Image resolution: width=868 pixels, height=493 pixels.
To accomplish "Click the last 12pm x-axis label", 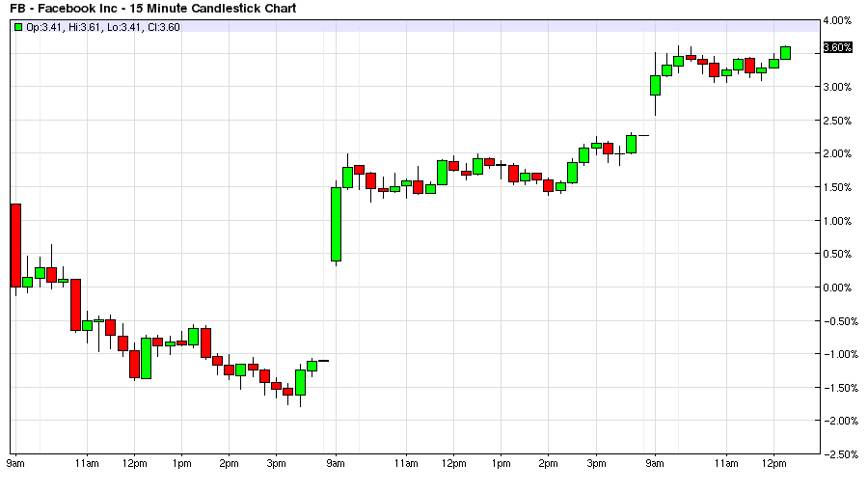I will point(773,464).
